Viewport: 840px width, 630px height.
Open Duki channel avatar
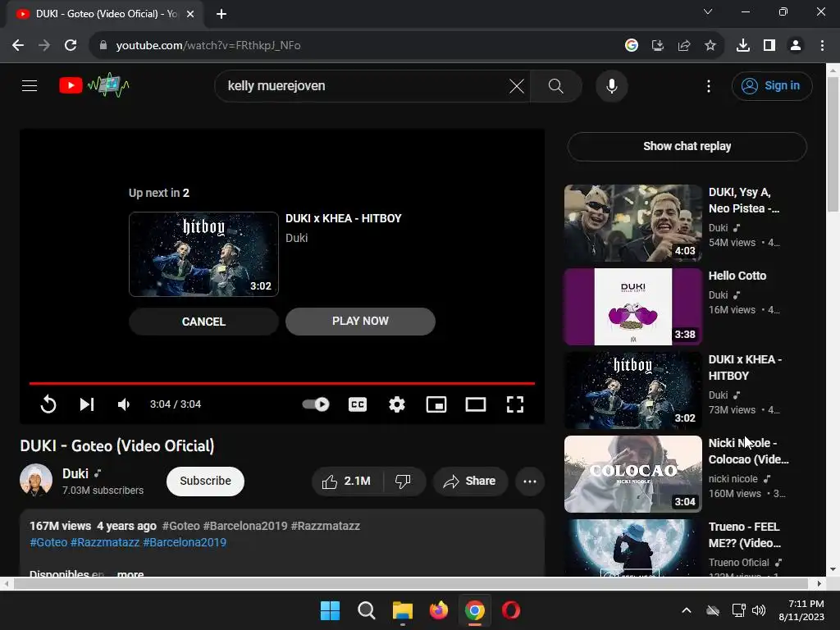tap(36, 480)
